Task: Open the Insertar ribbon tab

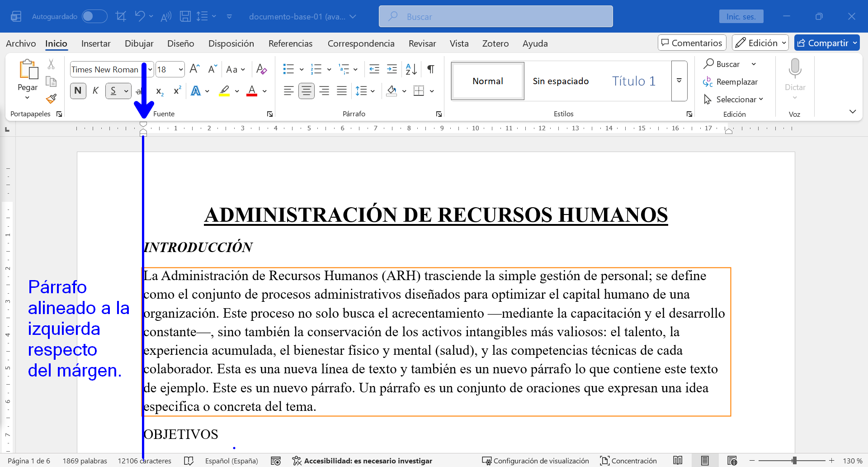Action: pos(96,43)
